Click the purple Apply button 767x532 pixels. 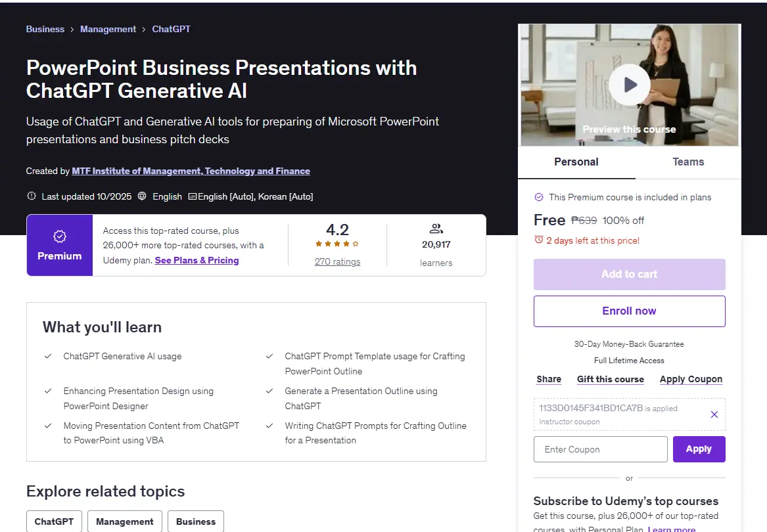699,449
